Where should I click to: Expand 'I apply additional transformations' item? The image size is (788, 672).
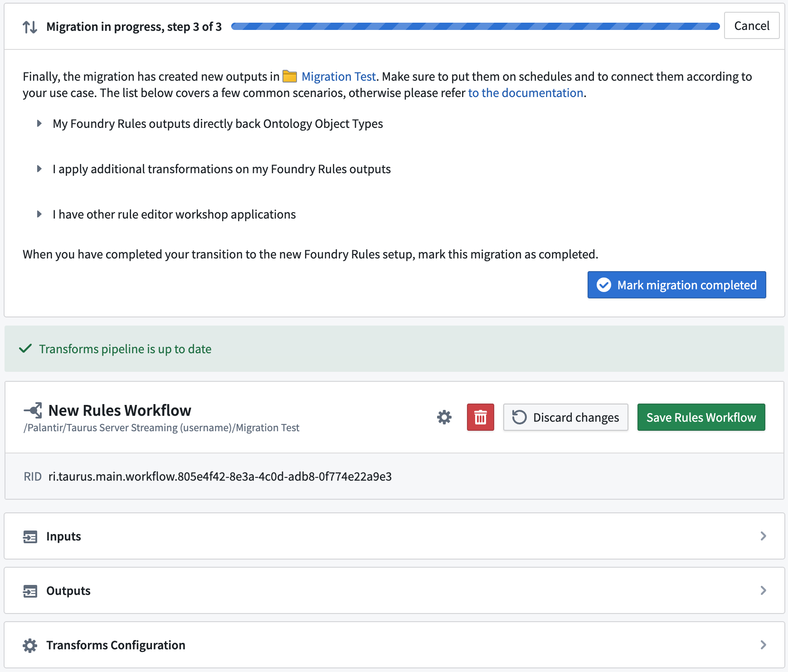(39, 169)
